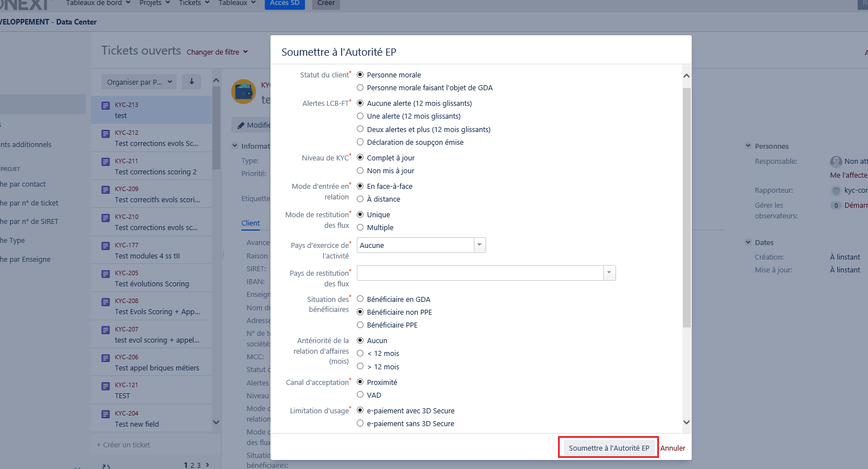868x469 pixels.
Task: Click the KYC-209 ticket type icon
Action: (105, 189)
